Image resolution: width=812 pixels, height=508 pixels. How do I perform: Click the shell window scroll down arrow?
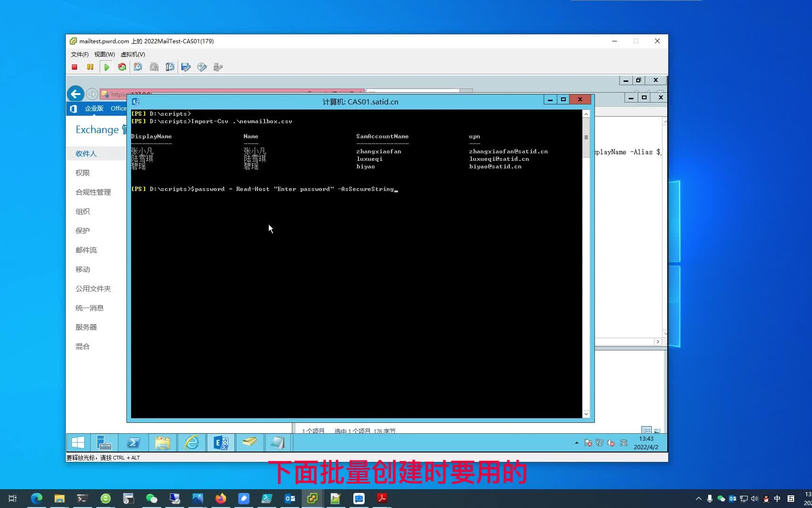pyautogui.click(x=586, y=414)
